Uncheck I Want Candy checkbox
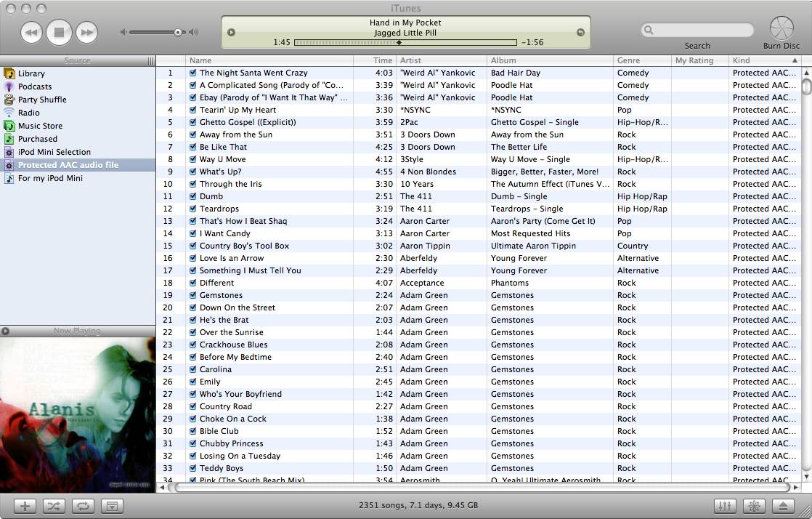812x519 pixels. [192, 233]
